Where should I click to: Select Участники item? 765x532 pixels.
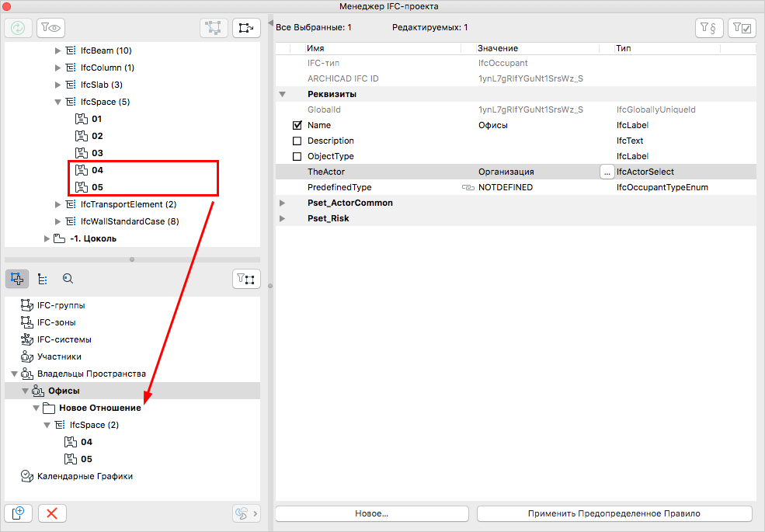59,356
